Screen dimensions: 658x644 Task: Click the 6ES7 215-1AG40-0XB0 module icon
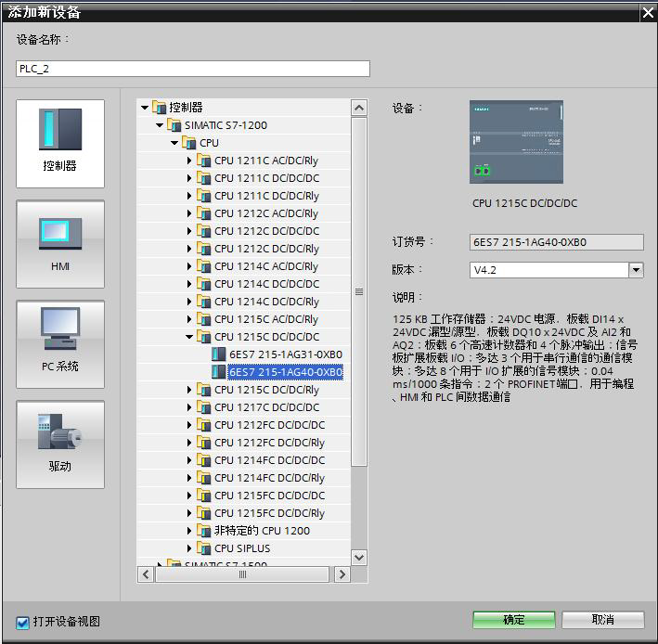218,372
